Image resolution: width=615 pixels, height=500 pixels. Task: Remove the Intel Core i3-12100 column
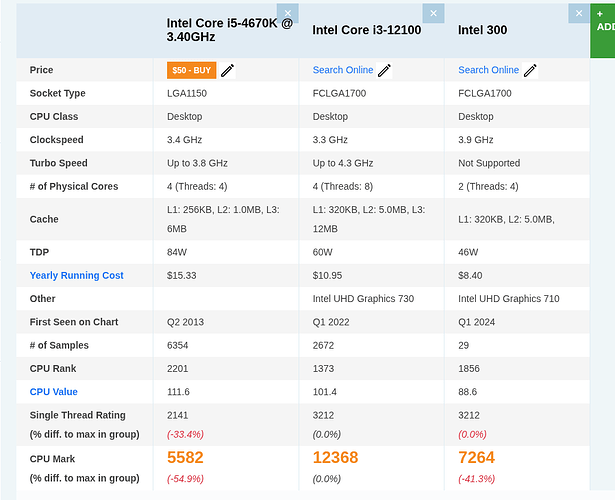pyautogui.click(x=433, y=14)
